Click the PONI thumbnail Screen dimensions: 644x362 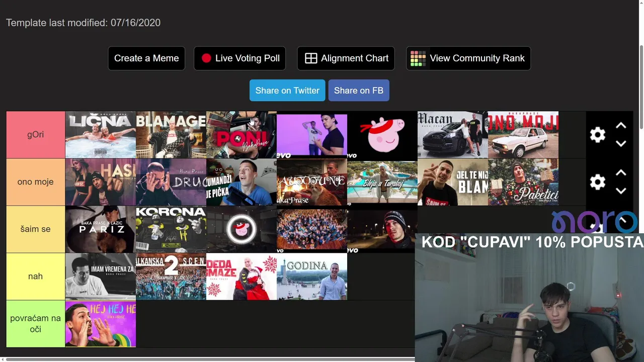click(242, 135)
